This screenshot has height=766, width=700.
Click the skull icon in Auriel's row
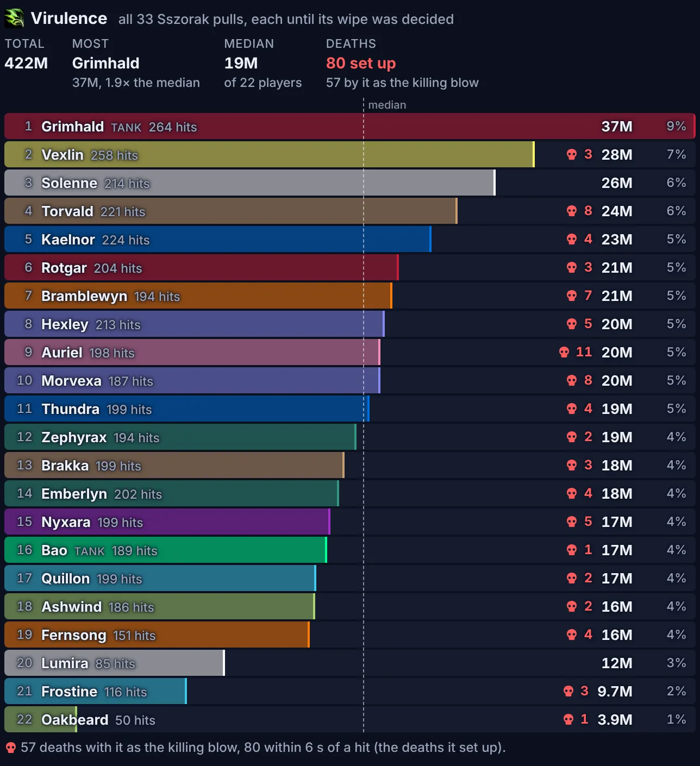(x=564, y=352)
